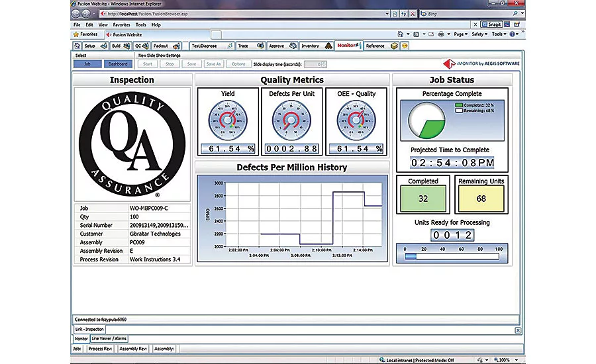The height and width of the screenshot is (364, 596).
Task: Open the recent pages dropdown arrow
Action: [x=94, y=14]
